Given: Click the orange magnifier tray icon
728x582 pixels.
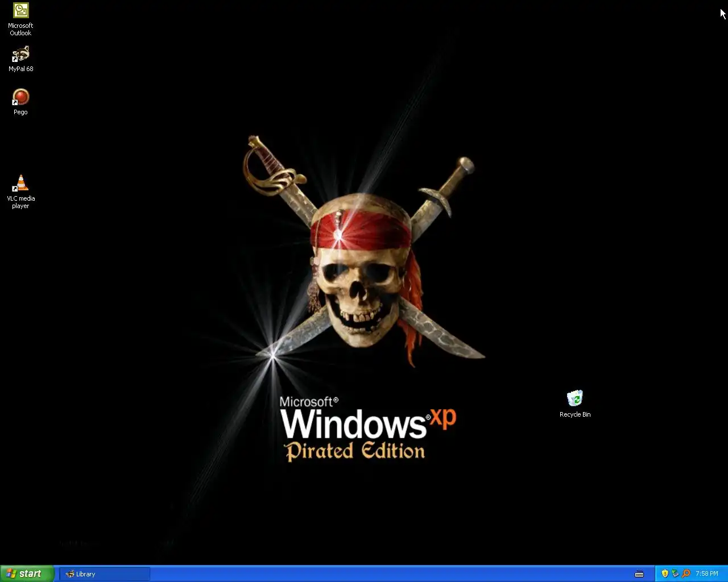Looking at the screenshot, I should (685, 573).
